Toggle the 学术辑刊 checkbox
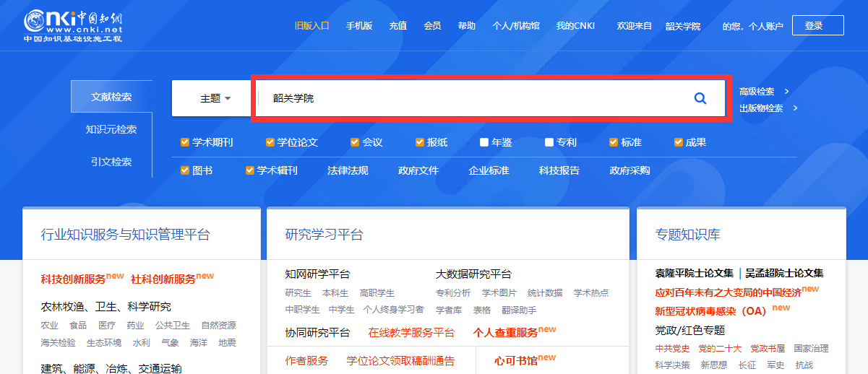This screenshot has height=374, width=868. 249,170
